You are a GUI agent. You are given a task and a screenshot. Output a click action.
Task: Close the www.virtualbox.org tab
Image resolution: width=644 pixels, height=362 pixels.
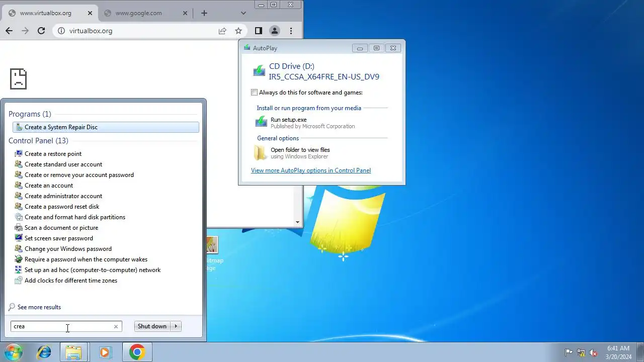pyautogui.click(x=89, y=13)
